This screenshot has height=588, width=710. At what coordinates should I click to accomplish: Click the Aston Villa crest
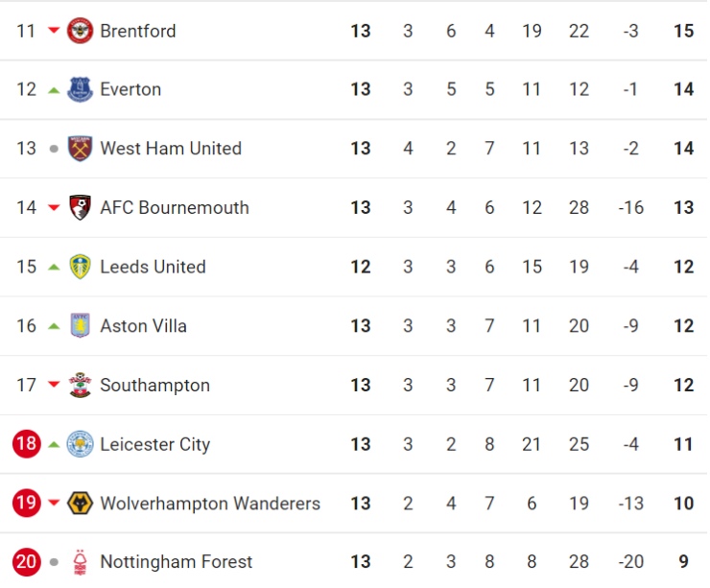[81, 326]
